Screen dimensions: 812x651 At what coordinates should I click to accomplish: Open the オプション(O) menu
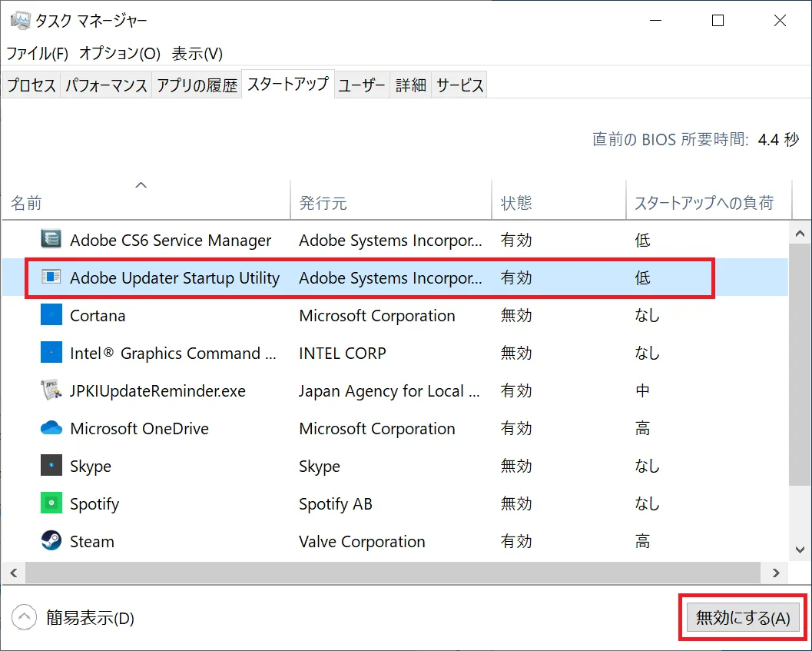[120, 53]
